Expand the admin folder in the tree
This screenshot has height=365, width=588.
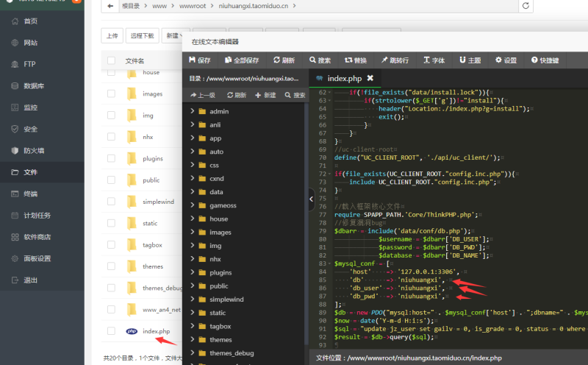[193, 111]
